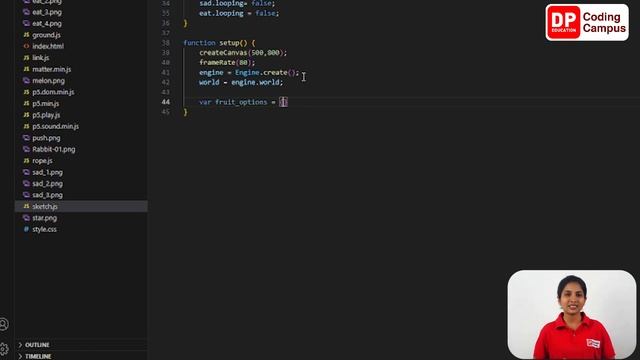The image size is (640, 360).
Task: Click the image icon beside melon.png
Action: pos(27,81)
